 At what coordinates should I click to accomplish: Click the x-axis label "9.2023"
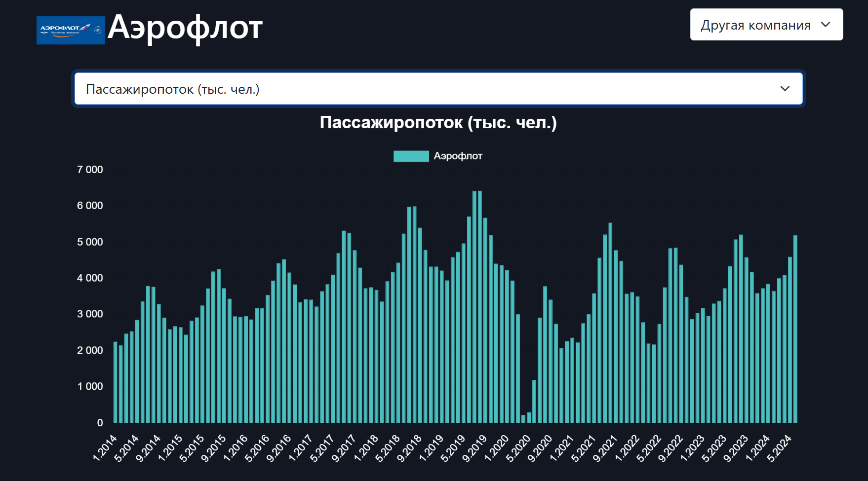point(737,448)
